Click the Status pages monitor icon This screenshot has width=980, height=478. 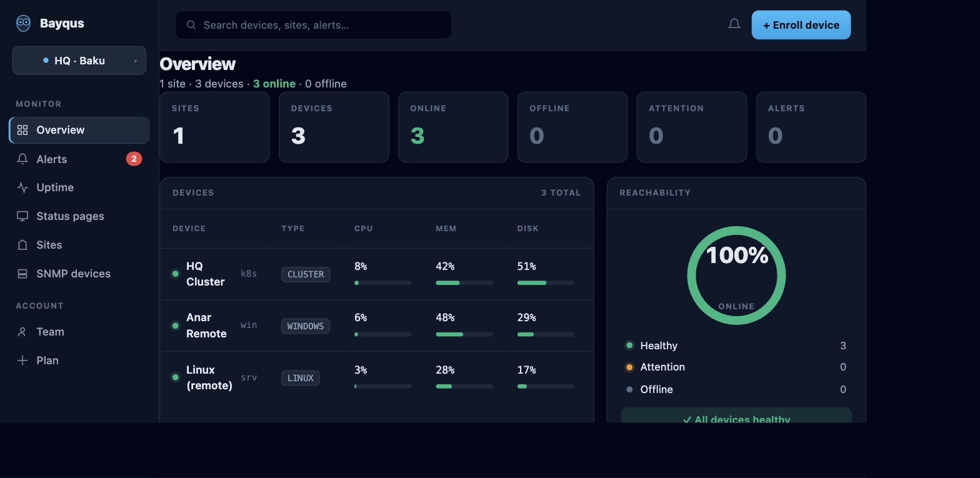(22, 216)
